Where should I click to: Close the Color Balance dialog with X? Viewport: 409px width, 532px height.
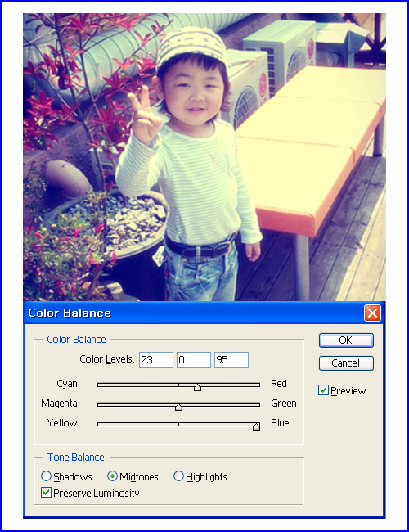click(x=372, y=313)
